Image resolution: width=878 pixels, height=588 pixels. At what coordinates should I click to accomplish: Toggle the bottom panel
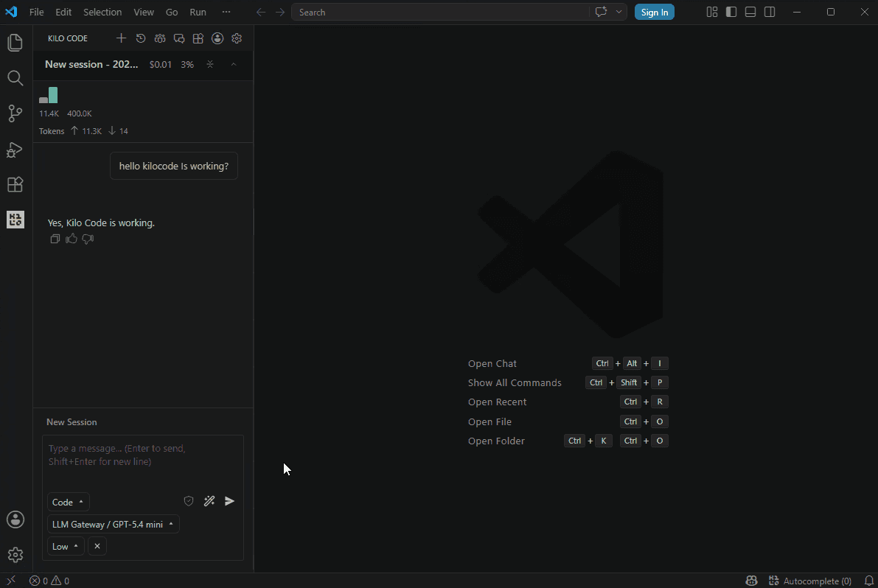750,12
